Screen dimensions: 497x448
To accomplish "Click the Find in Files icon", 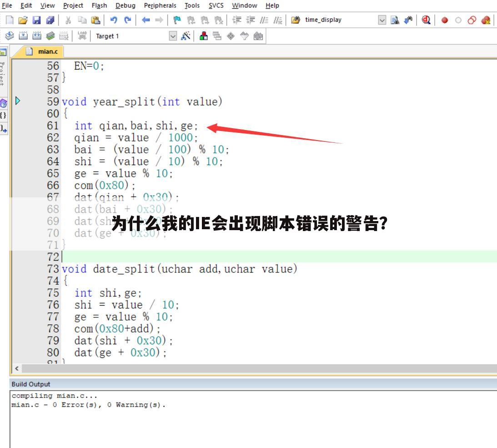I will [x=296, y=20].
